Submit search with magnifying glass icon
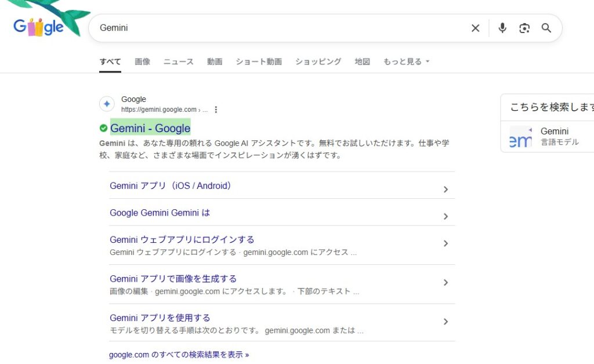594x364 pixels. [546, 28]
